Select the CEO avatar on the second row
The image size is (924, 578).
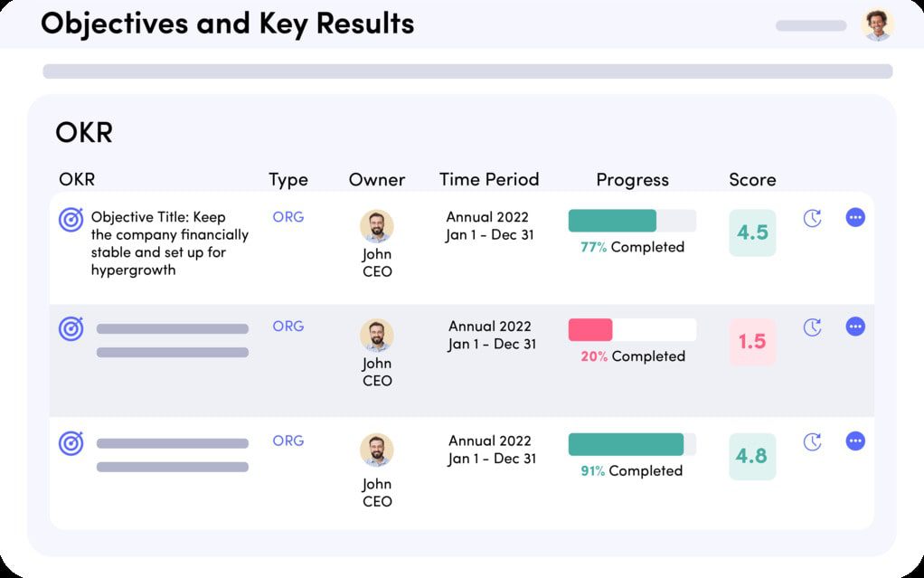click(377, 336)
